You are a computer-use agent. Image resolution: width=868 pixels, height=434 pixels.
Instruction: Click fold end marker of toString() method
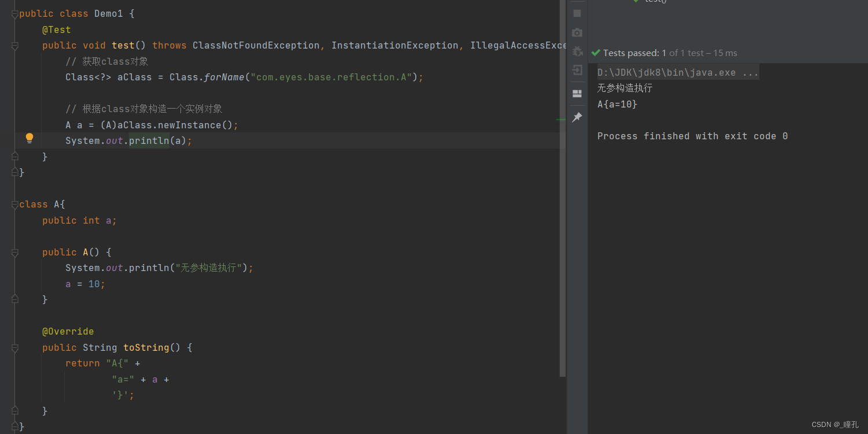click(x=15, y=410)
